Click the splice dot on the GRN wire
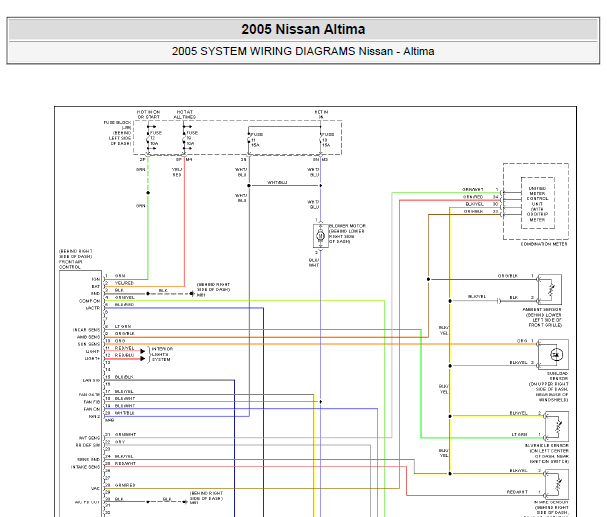Screen dimensions: 607x517 pyautogui.click(x=148, y=193)
